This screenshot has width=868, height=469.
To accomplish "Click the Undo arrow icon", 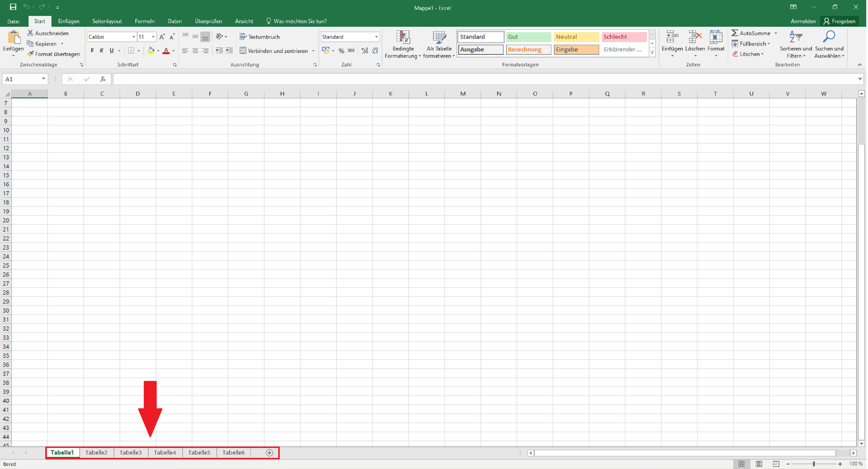I will (x=26, y=7).
